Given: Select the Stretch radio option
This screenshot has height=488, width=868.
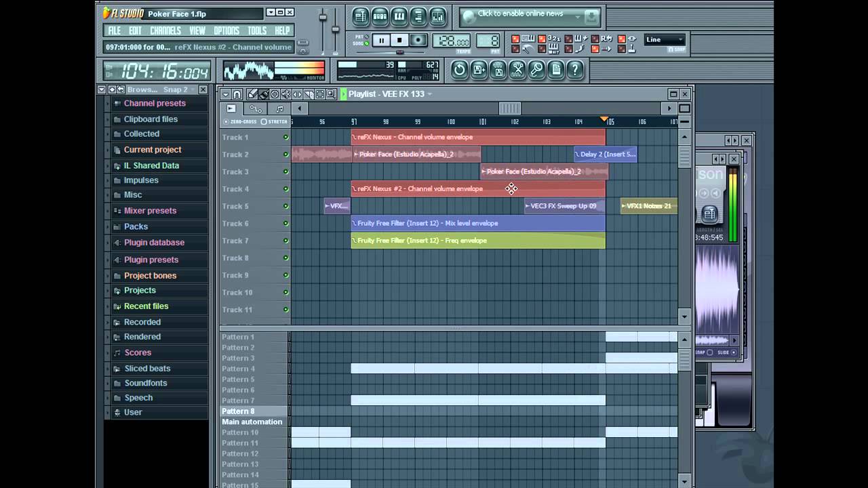Looking at the screenshot, I should [274, 122].
